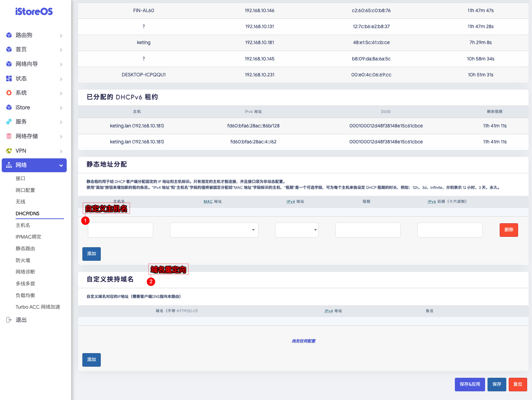Click the 首页 home icon
This screenshot has width=532, height=400.
(x=9, y=49)
